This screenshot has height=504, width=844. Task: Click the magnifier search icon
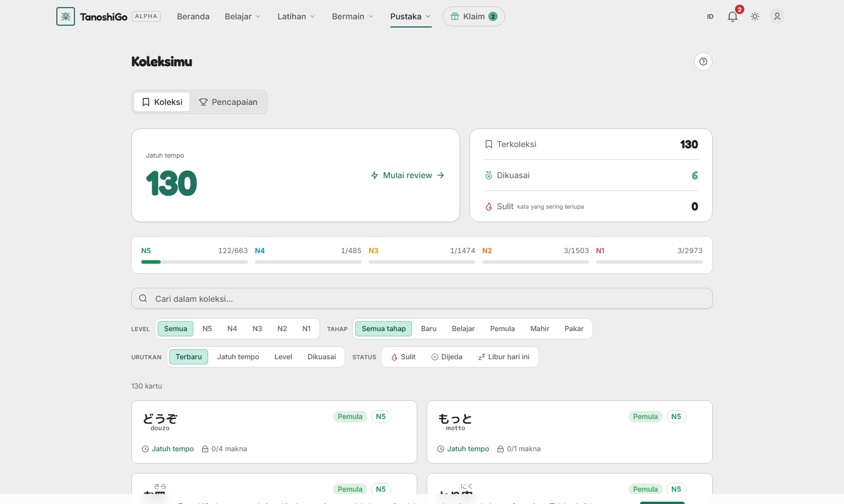(143, 299)
